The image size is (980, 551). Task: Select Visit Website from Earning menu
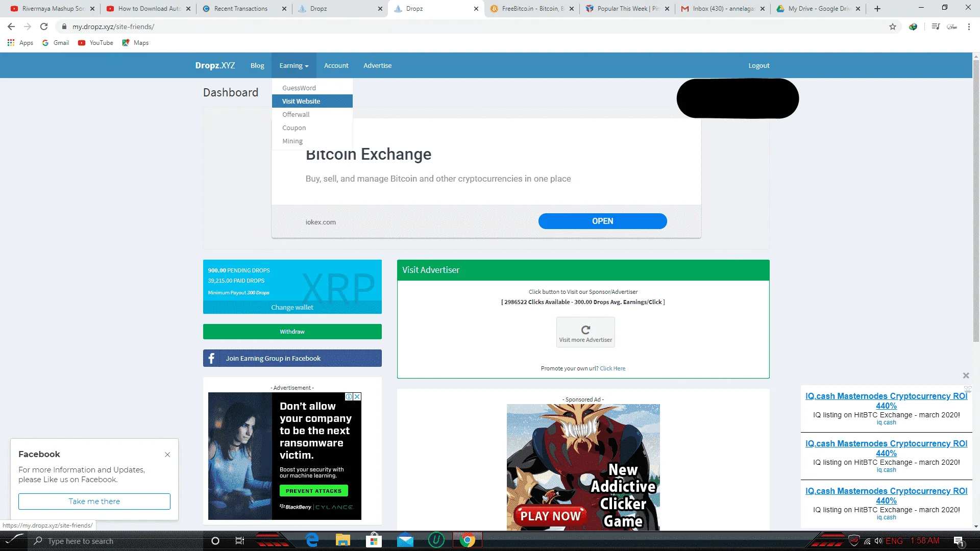point(312,101)
